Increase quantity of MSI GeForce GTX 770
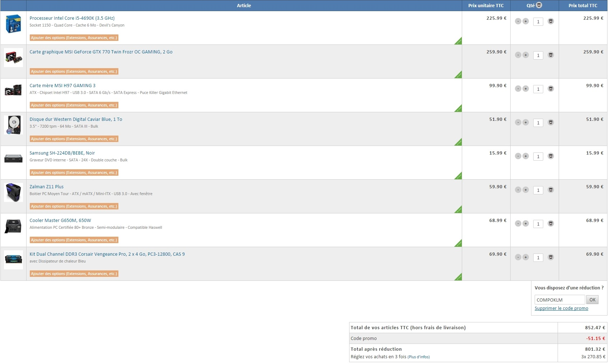 click(526, 55)
